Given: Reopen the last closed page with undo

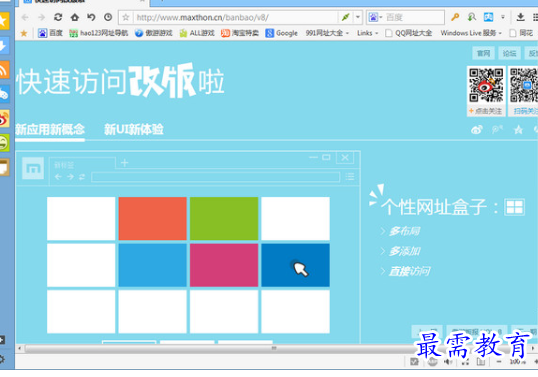Looking at the screenshot, I should pyautogui.click(x=91, y=17).
